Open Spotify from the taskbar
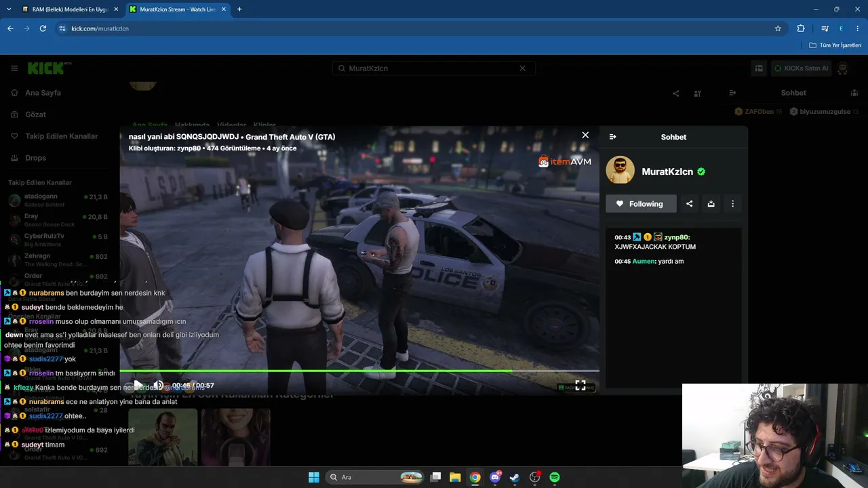Screen dimensions: 868x488 click(555, 477)
